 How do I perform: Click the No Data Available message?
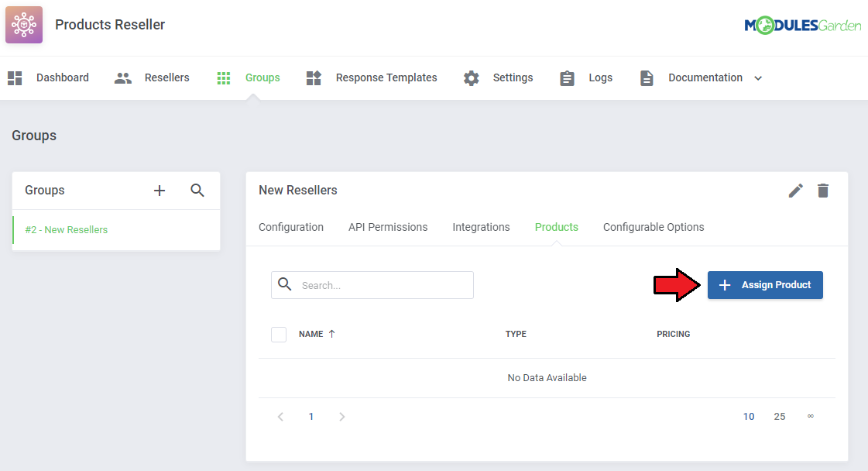click(x=547, y=378)
